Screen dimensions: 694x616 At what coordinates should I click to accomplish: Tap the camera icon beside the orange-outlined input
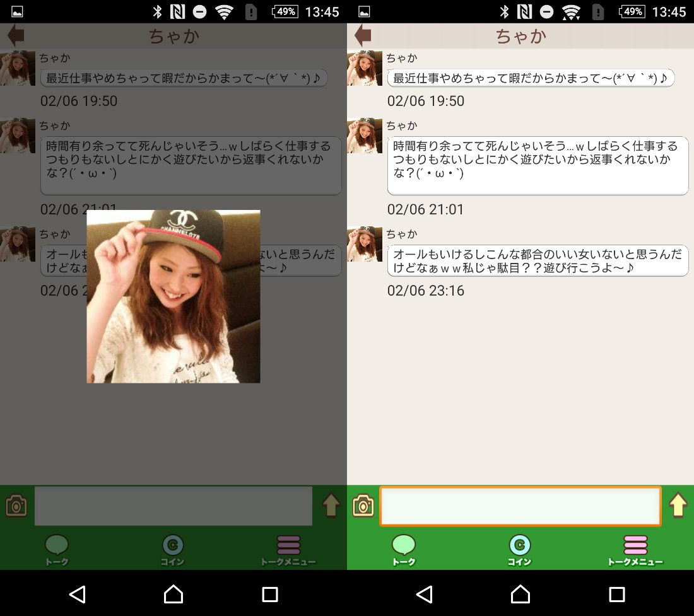pyautogui.click(x=363, y=506)
